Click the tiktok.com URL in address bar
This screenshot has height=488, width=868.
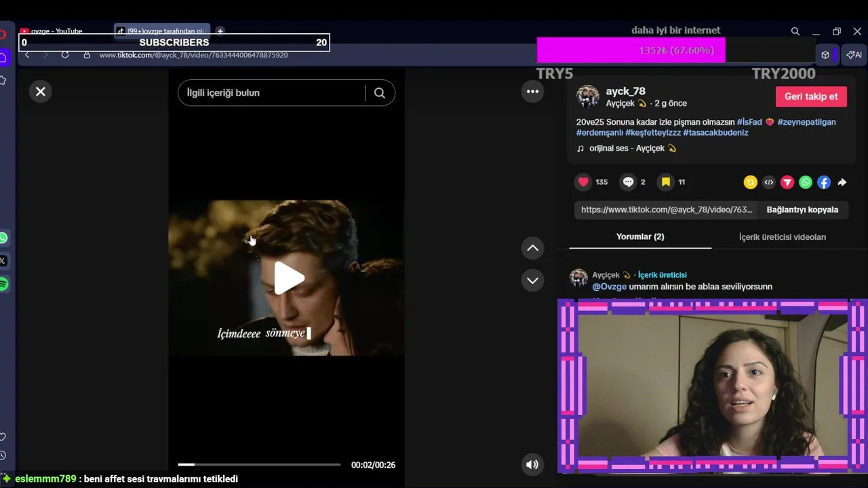[193, 55]
